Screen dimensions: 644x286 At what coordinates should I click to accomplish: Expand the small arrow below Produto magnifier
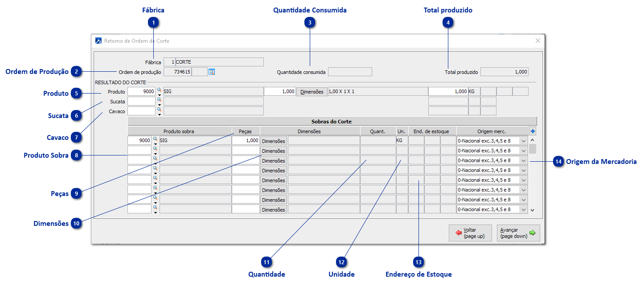click(159, 95)
